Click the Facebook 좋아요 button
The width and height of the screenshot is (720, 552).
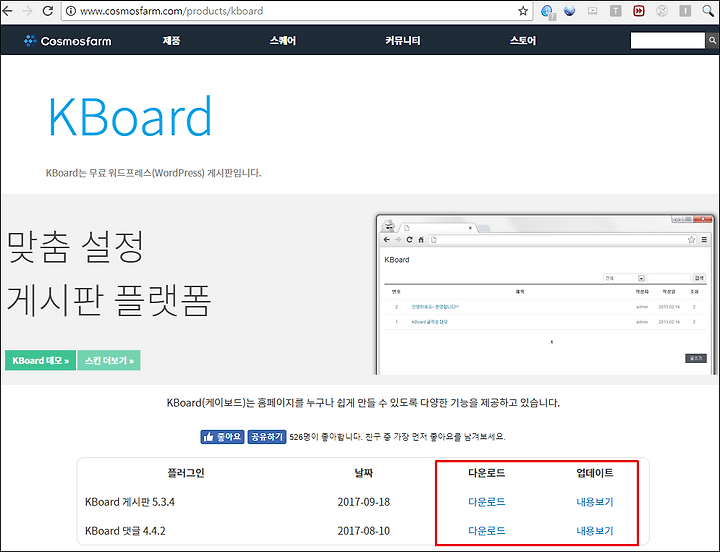click(x=222, y=437)
